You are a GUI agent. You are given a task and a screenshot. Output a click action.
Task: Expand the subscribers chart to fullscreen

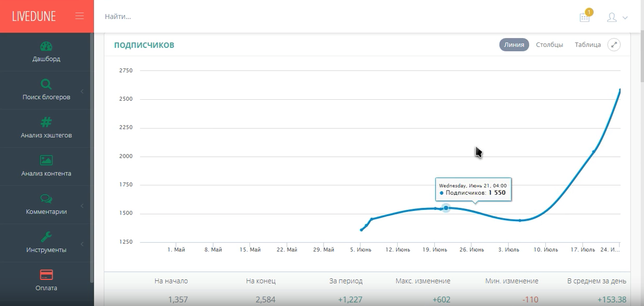[614, 45]
